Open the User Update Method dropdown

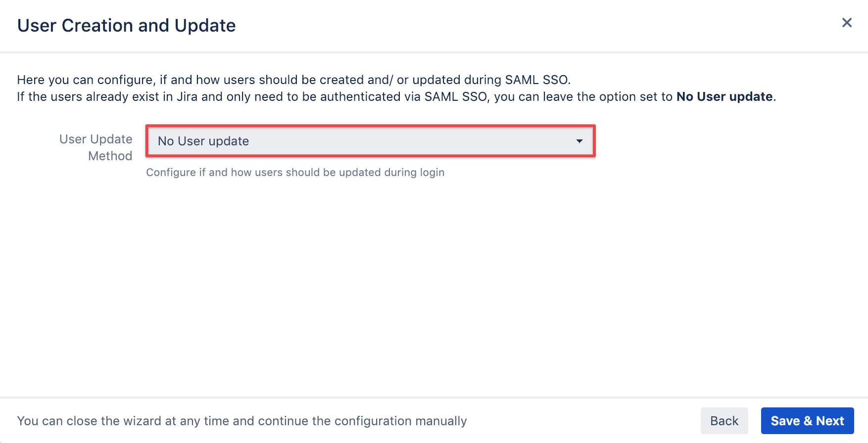pos(370,141)
